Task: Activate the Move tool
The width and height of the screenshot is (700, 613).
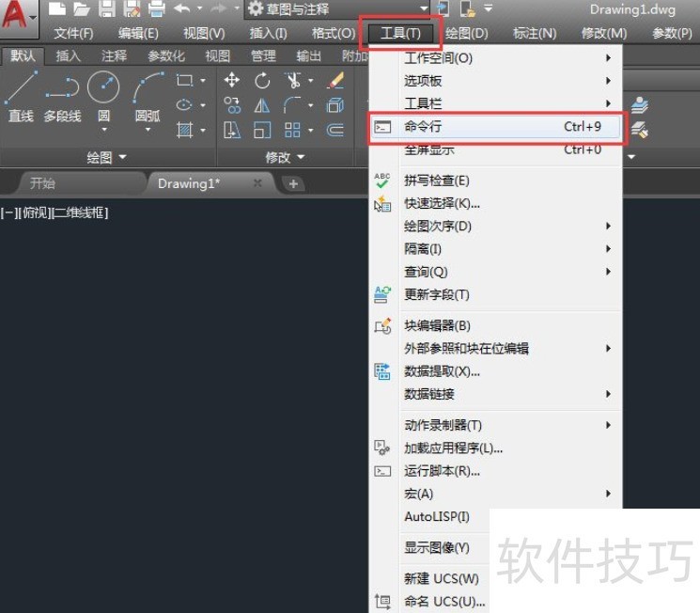Action: coord(232,81)
